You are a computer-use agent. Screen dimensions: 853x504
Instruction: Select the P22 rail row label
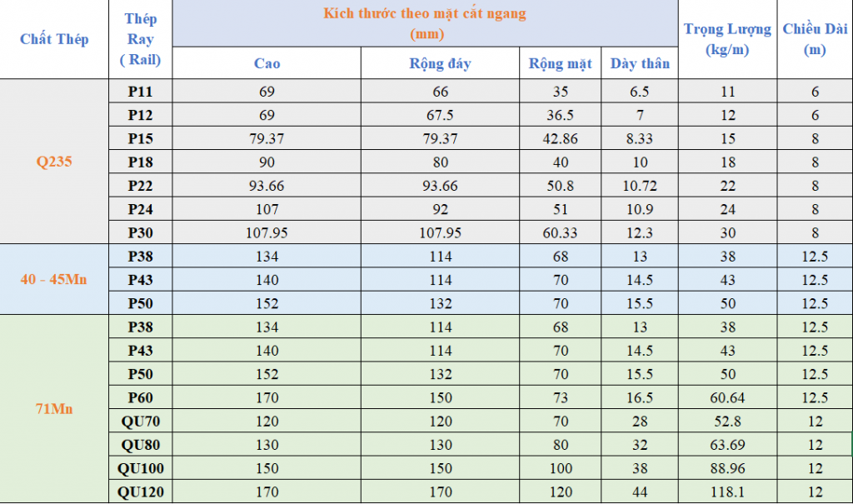point(140,186)
